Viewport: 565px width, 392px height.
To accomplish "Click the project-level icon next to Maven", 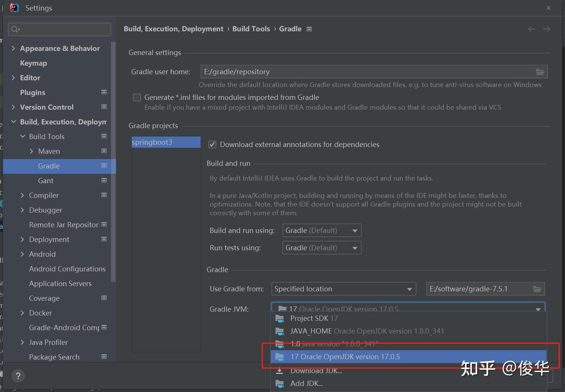I will 104,151.
